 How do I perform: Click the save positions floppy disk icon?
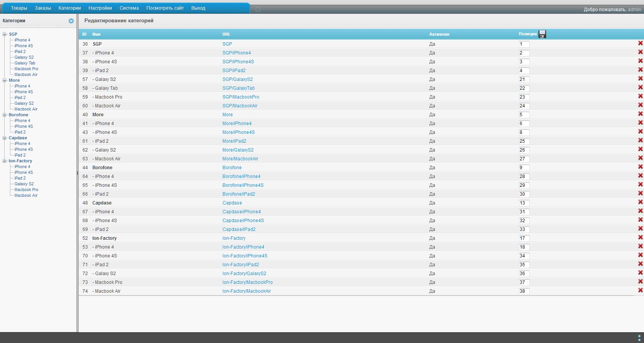pyautogui.click(x=542, y=34)
